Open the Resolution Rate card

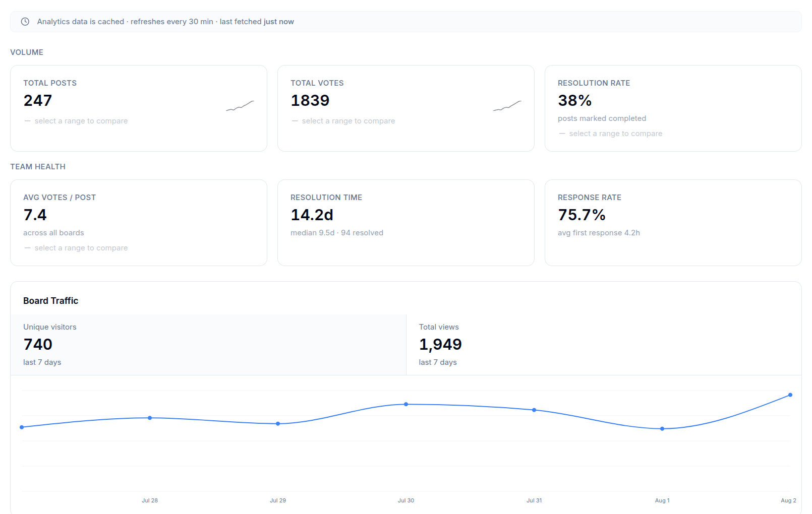673,108
